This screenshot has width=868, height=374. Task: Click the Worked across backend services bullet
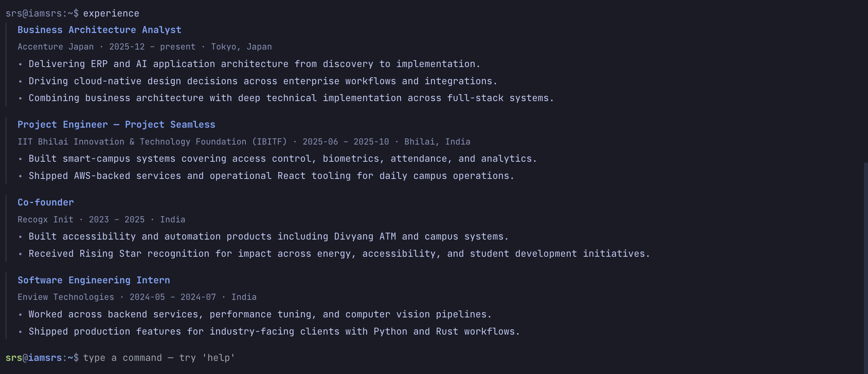260,314
